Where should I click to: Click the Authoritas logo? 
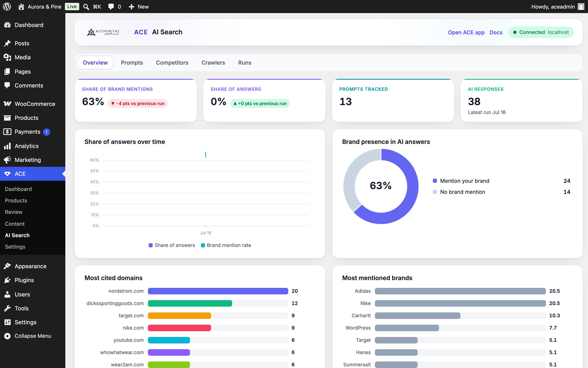(103, 32)
